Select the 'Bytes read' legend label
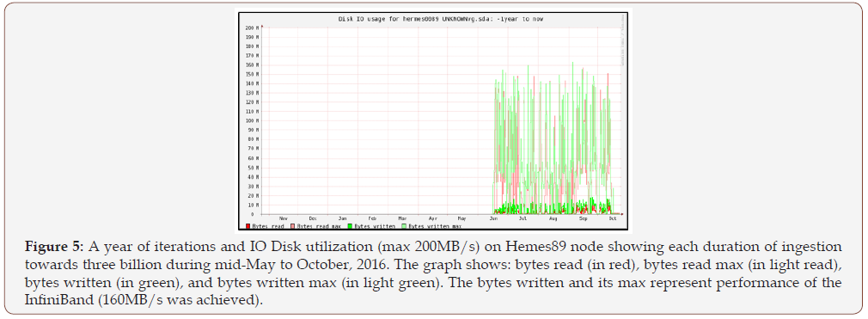This screenshot has height=319, width=868. click(268, 226)
